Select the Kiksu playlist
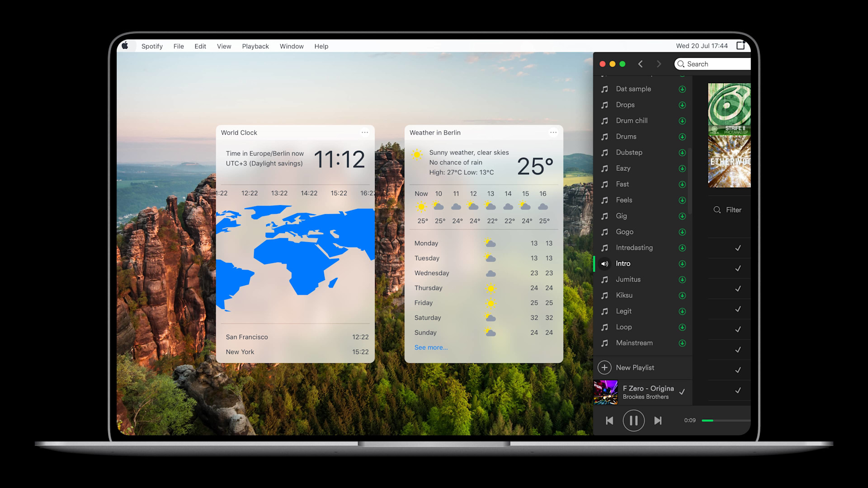The image size is (868, 488). (624, 296)
